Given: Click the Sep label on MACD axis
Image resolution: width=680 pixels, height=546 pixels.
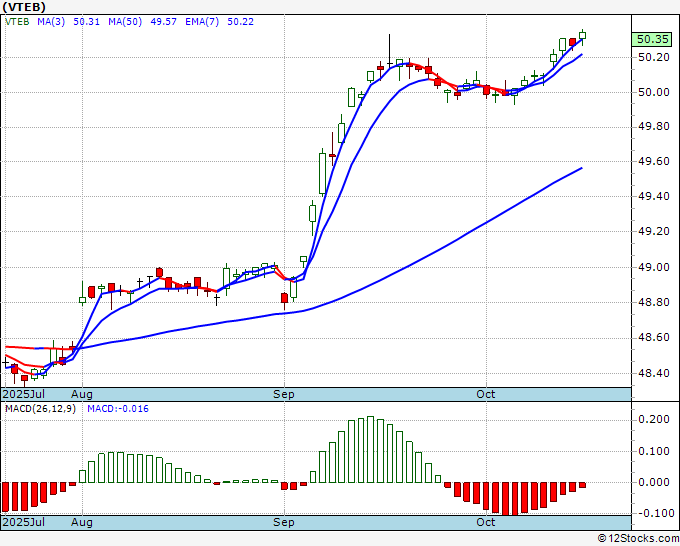Looking at the screenshot, I should point(284,522).
